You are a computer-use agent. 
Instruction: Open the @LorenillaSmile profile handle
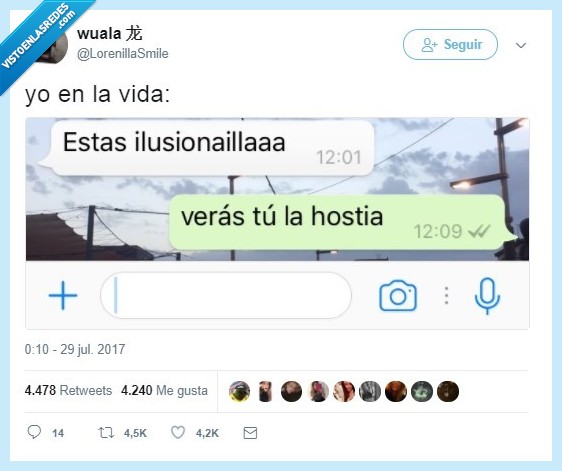click(123, 54)
